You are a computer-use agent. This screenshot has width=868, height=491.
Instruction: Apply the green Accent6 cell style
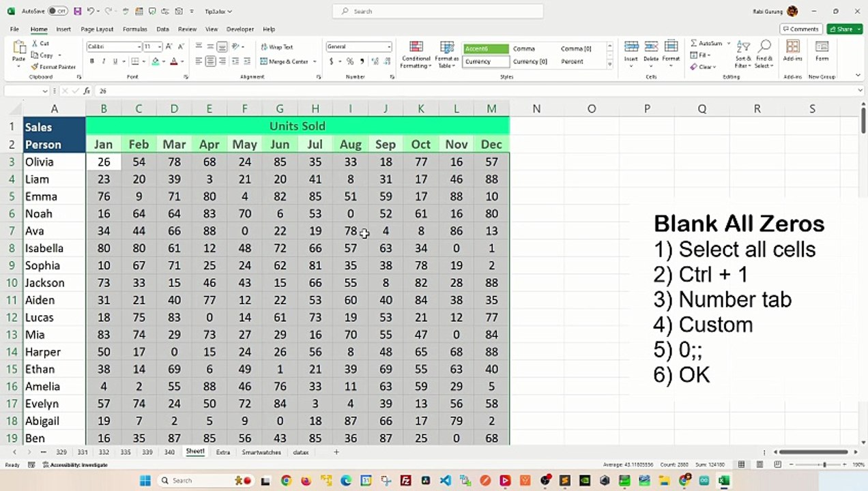(486, 48)
